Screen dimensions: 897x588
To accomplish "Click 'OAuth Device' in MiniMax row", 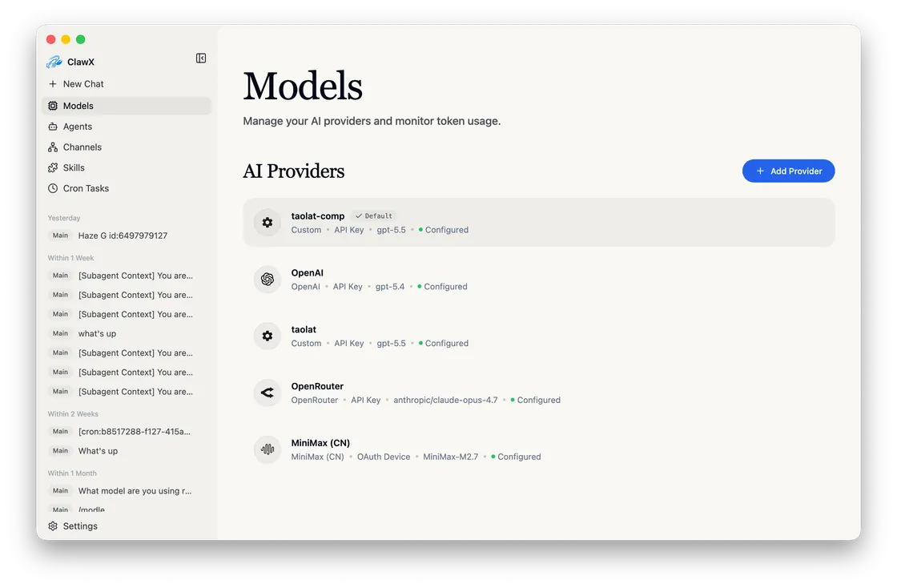I will pos(384,457).
